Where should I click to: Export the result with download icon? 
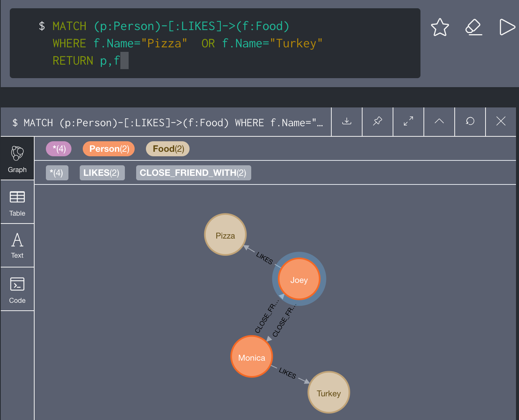coord(347,121)
